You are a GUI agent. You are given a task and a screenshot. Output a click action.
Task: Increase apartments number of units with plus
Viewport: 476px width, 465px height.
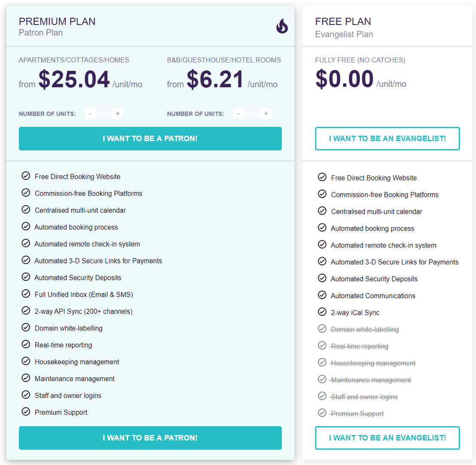(117, 113)
